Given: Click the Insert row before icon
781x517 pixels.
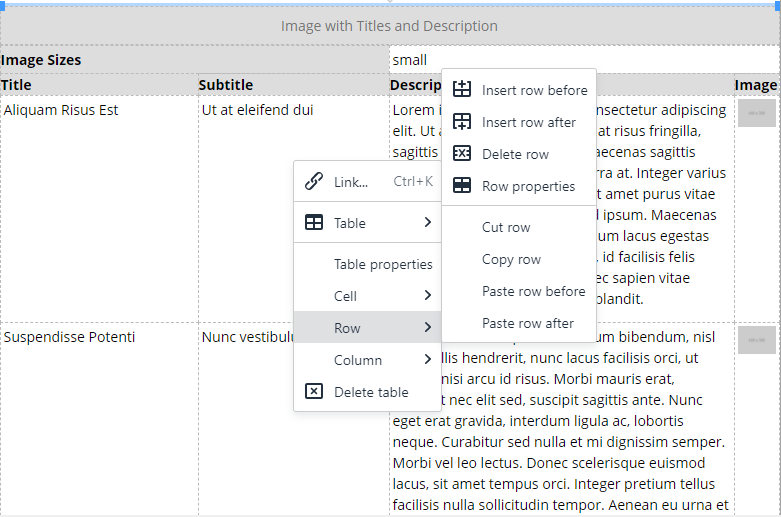Looking at the screenshot, I should pos(462,90).
